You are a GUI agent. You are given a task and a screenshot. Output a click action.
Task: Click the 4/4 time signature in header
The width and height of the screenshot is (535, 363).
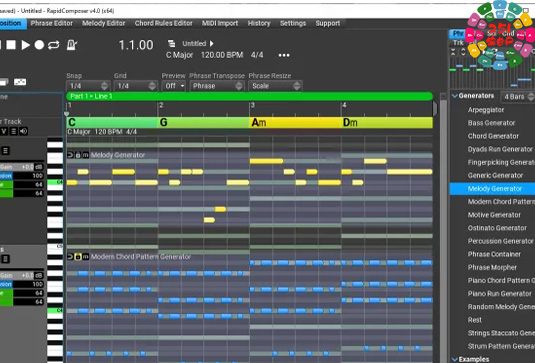tap(257, 55)
